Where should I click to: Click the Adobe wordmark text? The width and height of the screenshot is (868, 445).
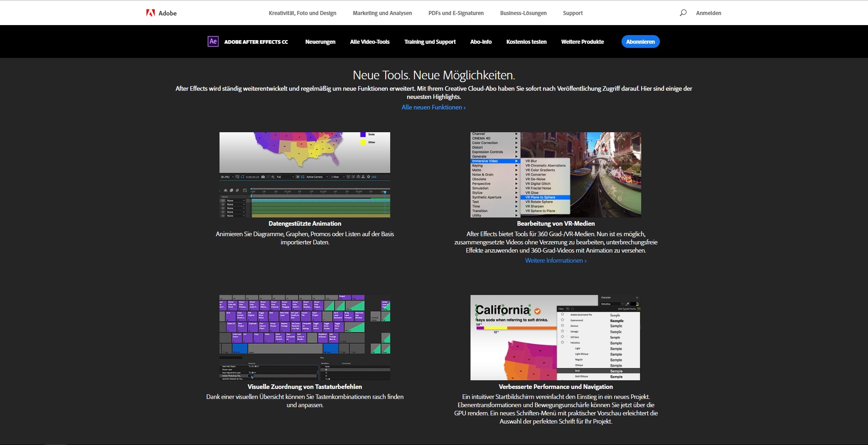tap(167, 13)
